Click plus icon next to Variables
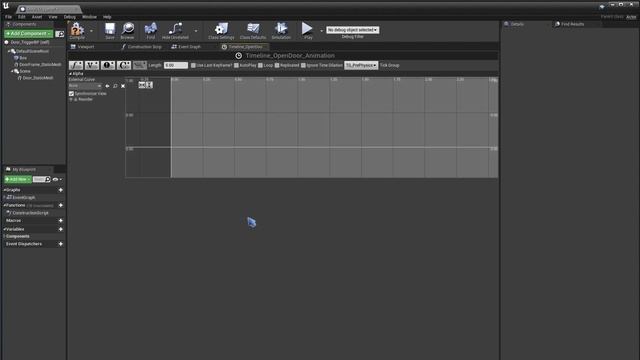 (x=61, y=229)
